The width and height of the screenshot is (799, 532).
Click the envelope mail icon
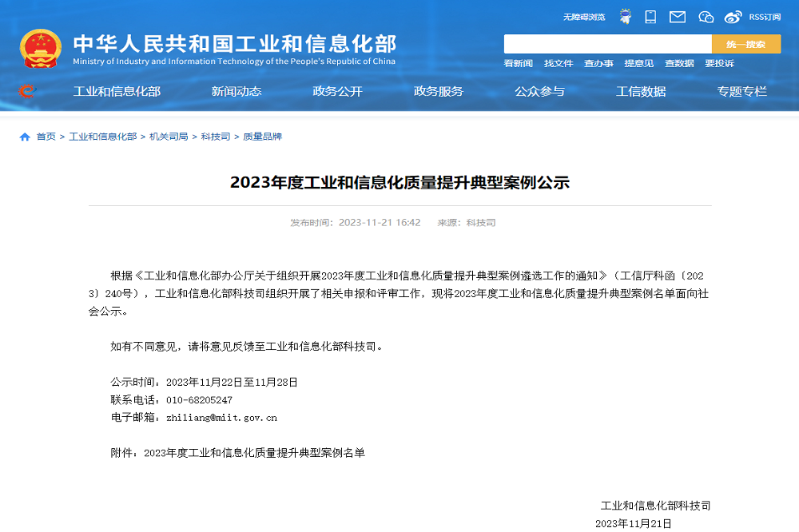pos(678,17)
